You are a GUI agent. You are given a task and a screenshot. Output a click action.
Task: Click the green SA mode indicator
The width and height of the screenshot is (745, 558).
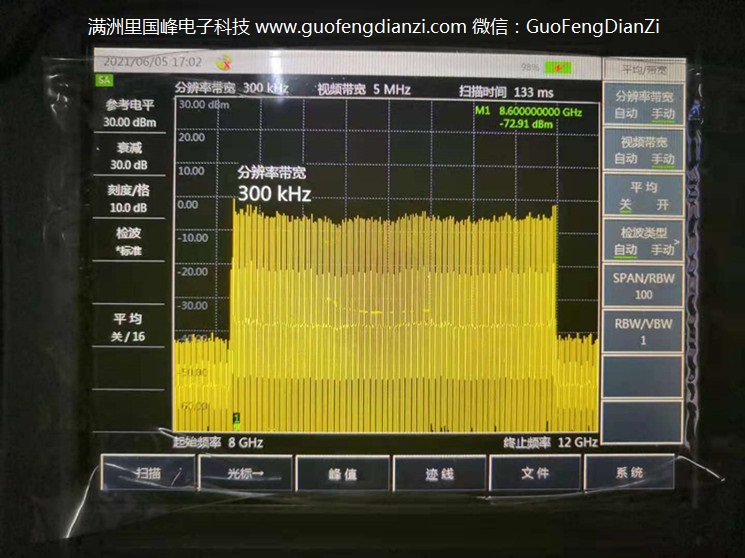click(104, 80)
